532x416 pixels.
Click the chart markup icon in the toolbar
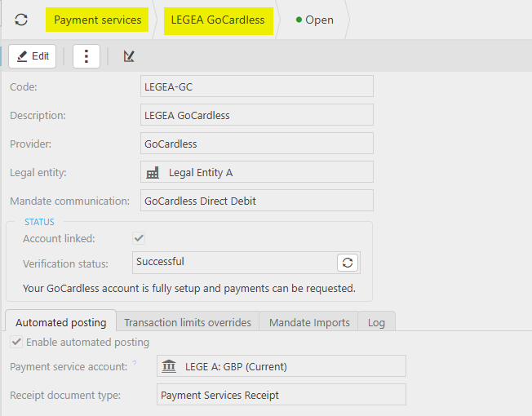(129, 56)
